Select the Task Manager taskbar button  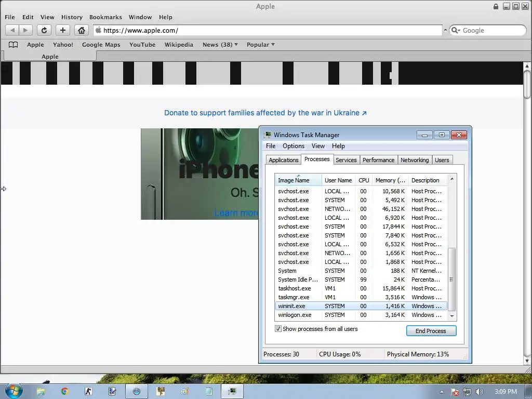(232, 392)
